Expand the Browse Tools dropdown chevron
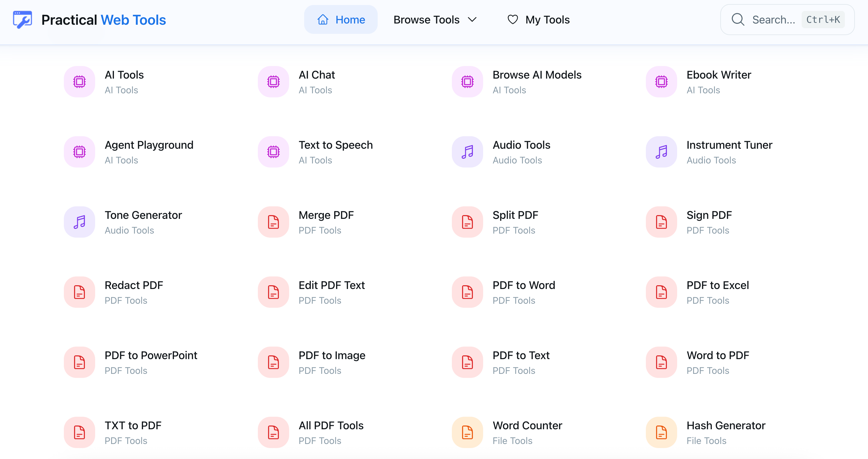 [472, 19]
